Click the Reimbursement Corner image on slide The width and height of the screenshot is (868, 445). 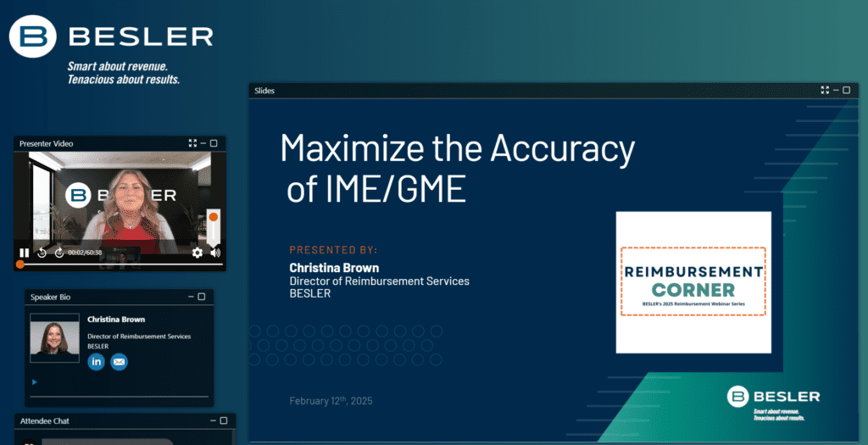point(693,282)
